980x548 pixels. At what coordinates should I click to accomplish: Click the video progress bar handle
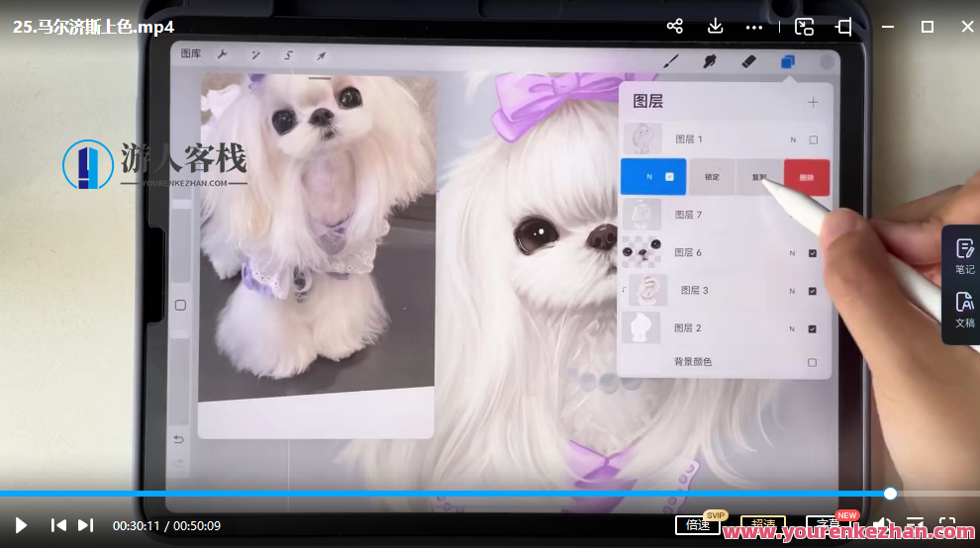(891, 494)
